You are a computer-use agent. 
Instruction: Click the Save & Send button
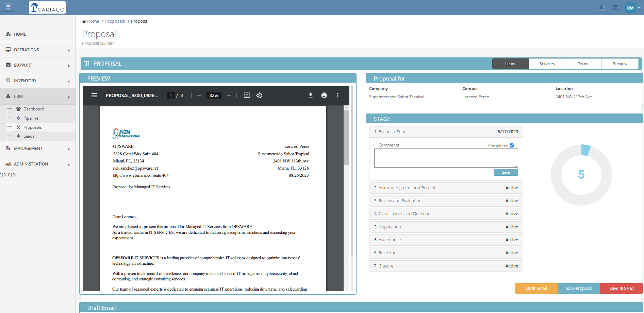tap(621, 288)
